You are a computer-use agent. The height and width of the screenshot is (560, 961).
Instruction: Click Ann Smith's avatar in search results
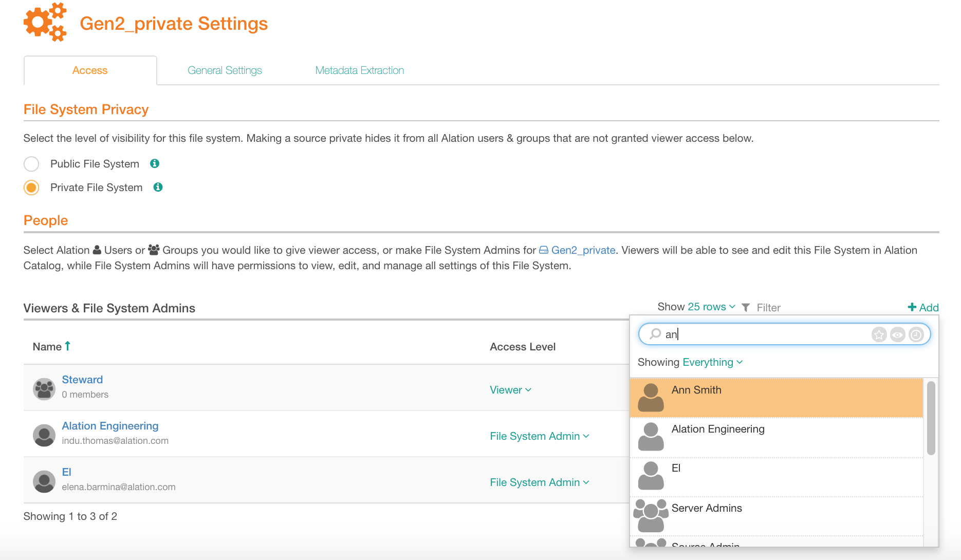click(651, 397)
